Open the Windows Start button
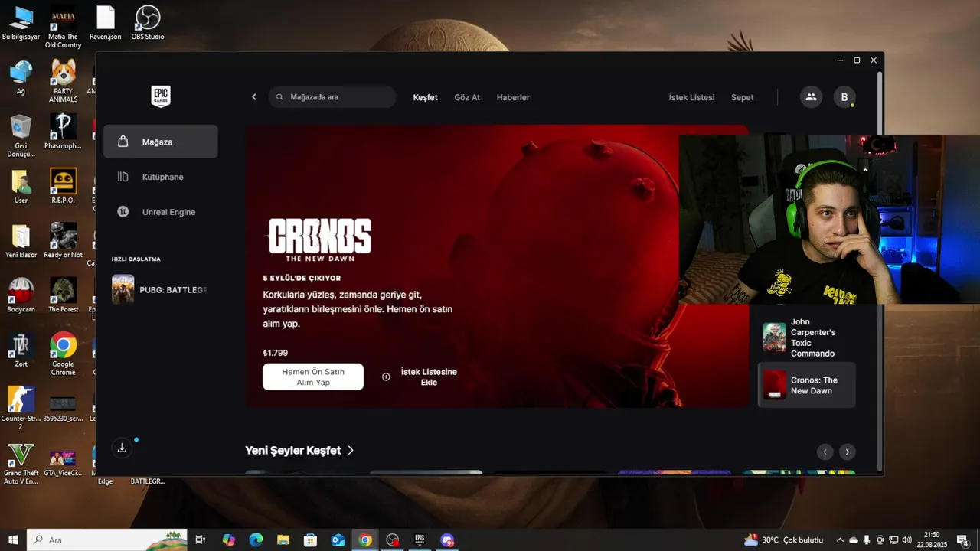Screen dimensions: 980x551 tap(13, 540)
